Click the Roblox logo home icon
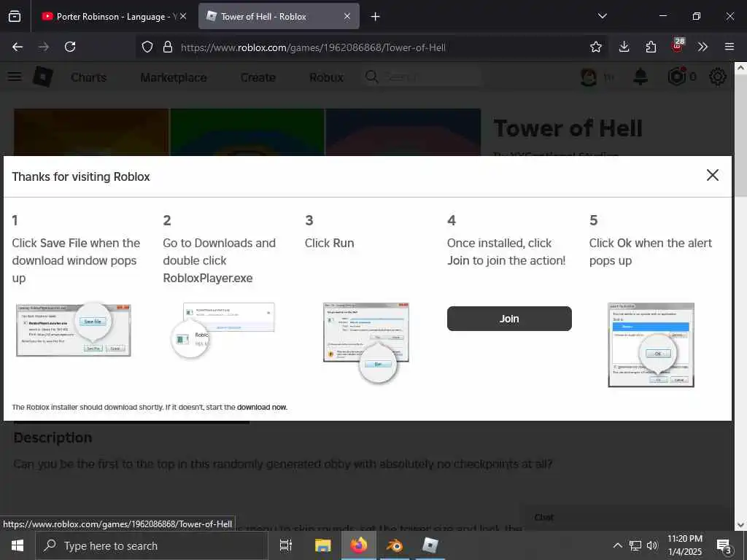 pyautogui.click(x=43, y=77)
